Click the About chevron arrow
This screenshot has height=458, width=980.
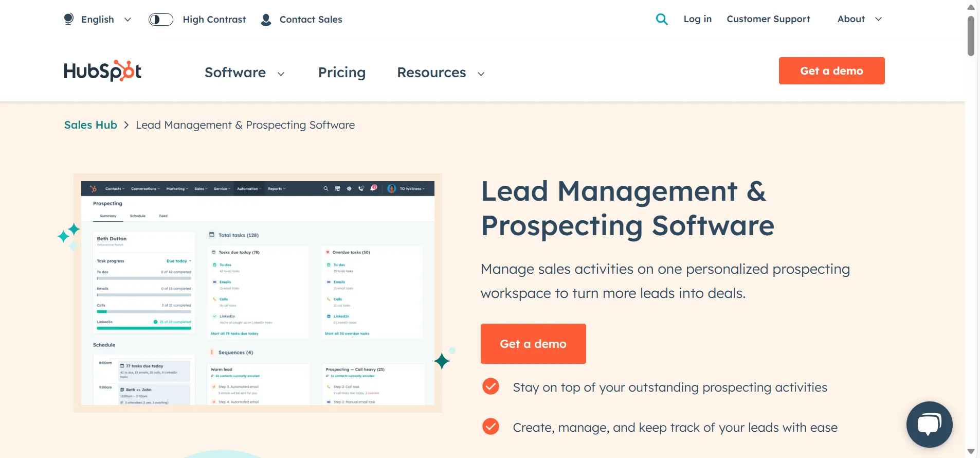click(878, 19)
